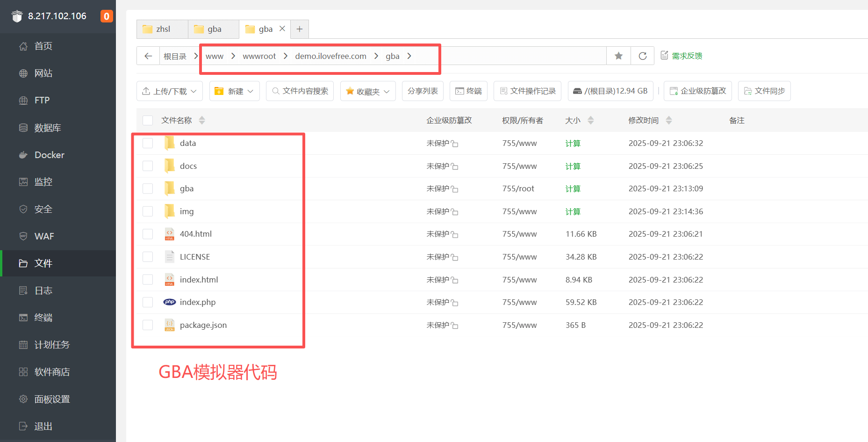The width and height of the screenshot is (868, 442).
Task: Expand the 收藏夹 (favorites) dropdown
Action: tap(368, 91)
